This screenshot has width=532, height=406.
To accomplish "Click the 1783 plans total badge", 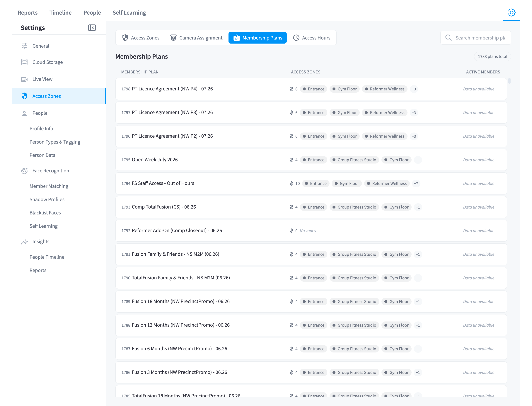I will tap(492, 56).
